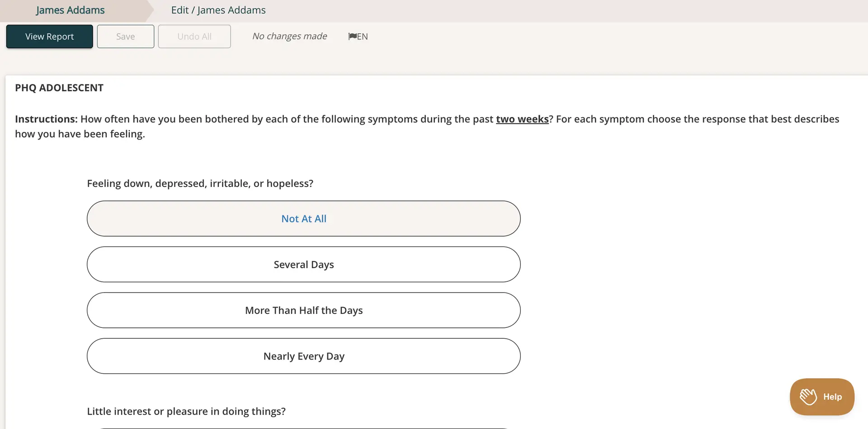Switch to the James Addams tab
This screenshot has width=868, height=429.
tap(70, 10)
